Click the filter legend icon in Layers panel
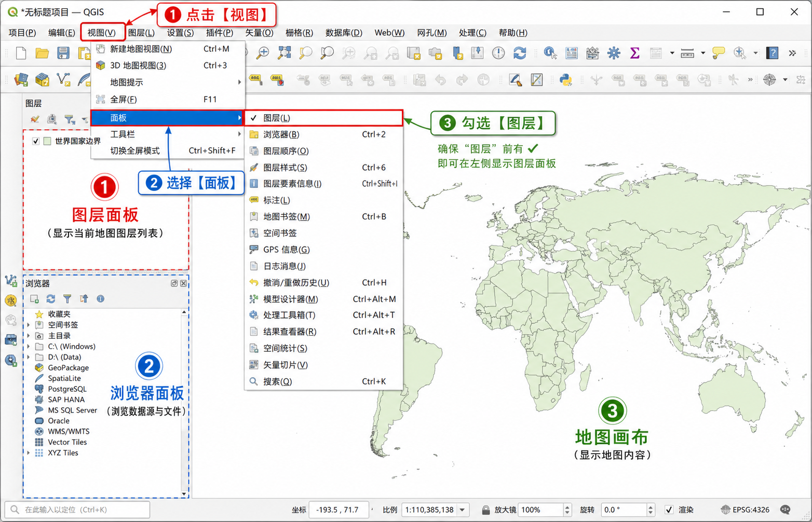The width and height of the screenshot is (812, 522). point(69,119)
